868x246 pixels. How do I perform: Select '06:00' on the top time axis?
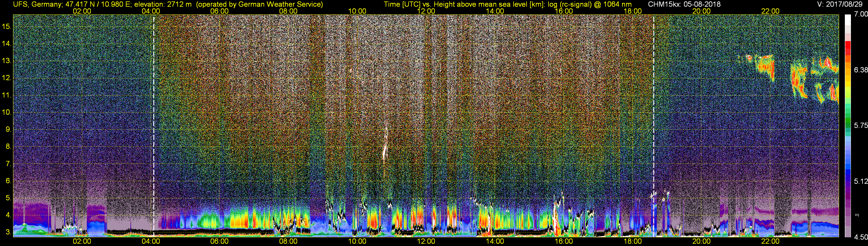pyautogui.click(x=219, y=11)
